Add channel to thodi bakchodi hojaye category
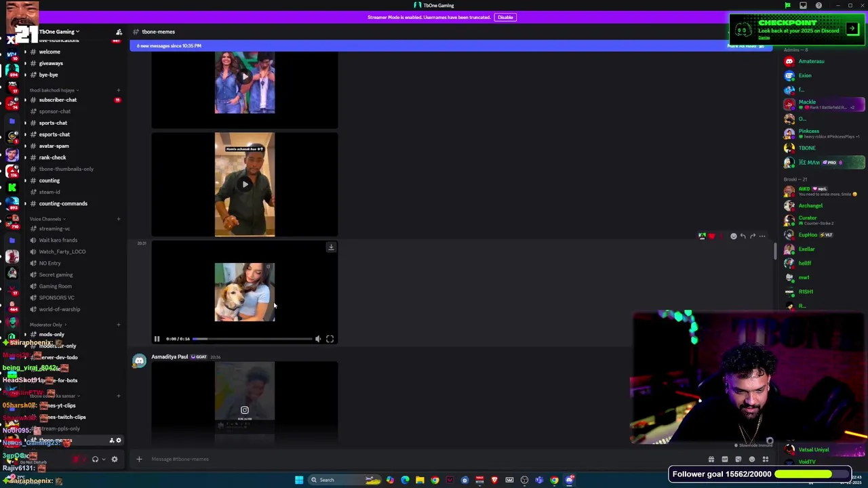Screen dimensions: 868x488 118,90
